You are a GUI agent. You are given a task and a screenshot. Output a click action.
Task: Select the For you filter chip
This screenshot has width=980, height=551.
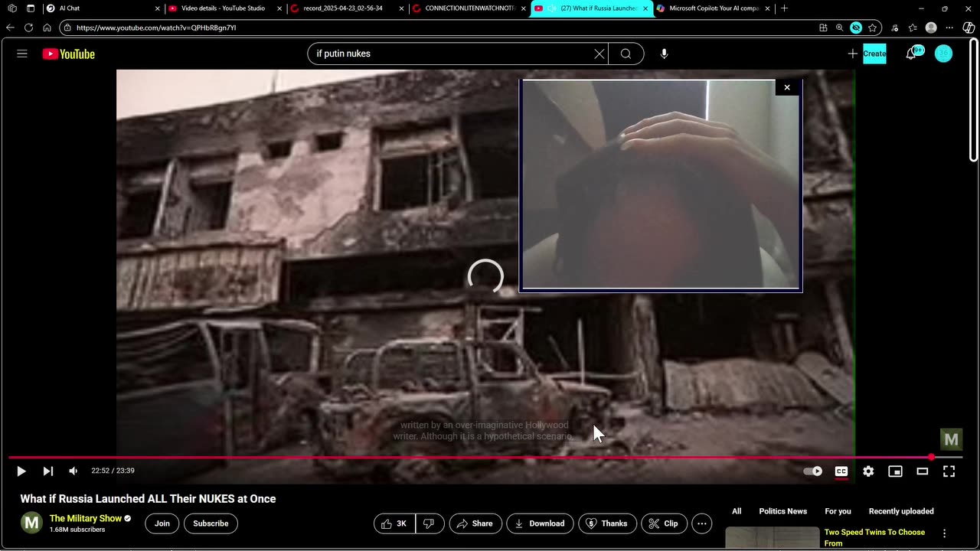[838, 511]
